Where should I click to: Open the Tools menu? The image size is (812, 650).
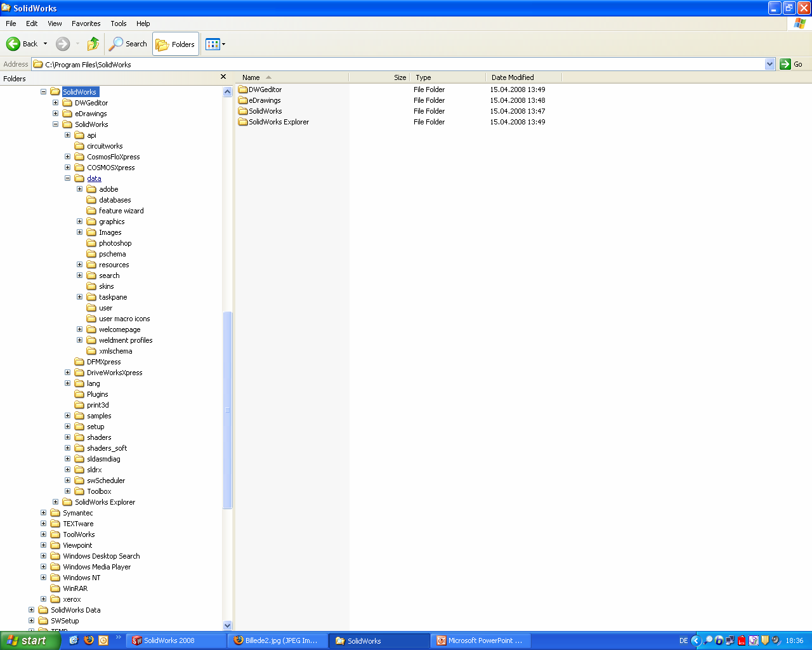coord(118,23)
